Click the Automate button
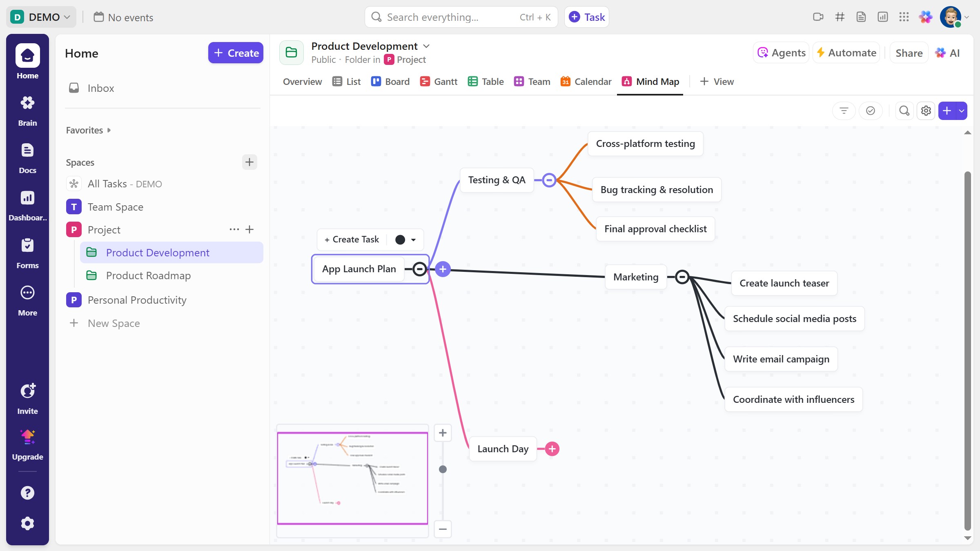 pyautogui.click(x=846, y=53)
